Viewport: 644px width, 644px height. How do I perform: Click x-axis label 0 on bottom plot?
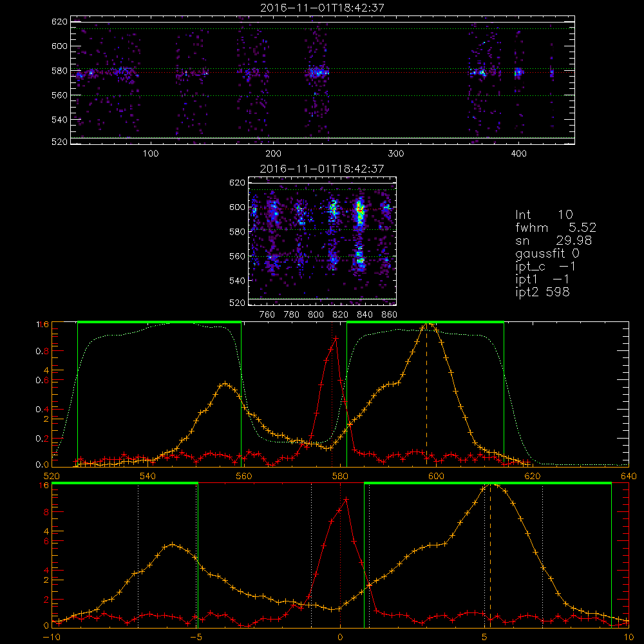coord(340,637)
